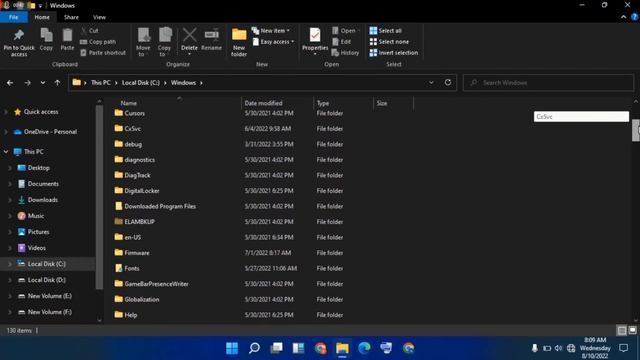Click Select all
Viewport: 640px width, 360px height.
click(385, 31)
